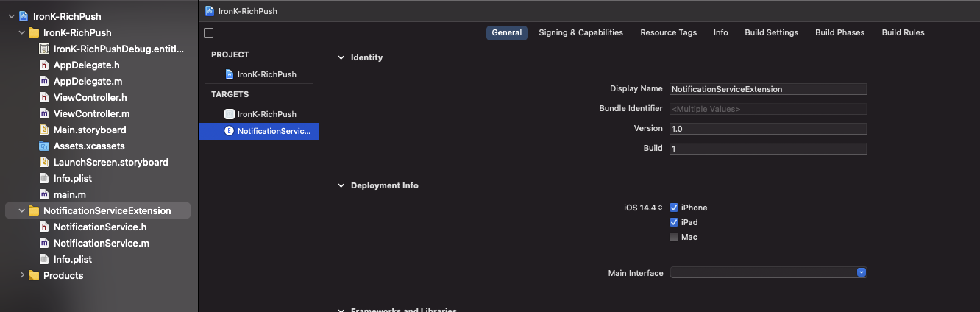This screenshot has height=312, width=980.
Task: Click the ViewController.h header file icon
Action: pyautogui.click(x=44, y=97)
